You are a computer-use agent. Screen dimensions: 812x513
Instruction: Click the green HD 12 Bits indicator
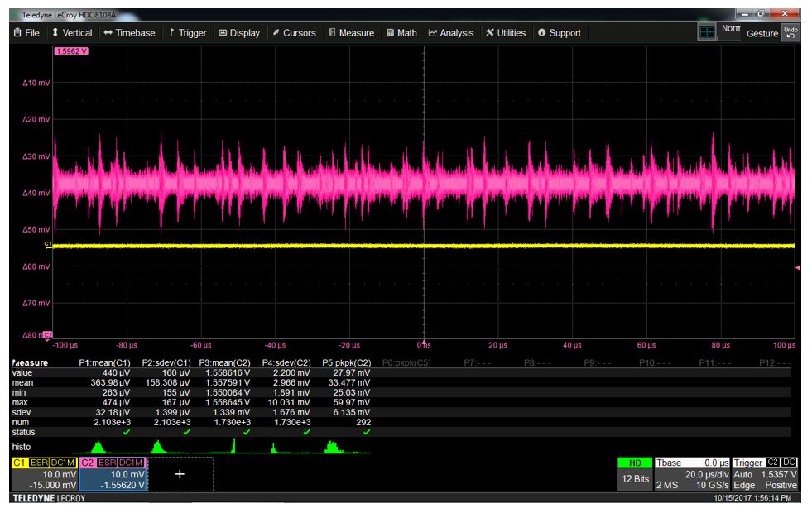tap(634, 472)
